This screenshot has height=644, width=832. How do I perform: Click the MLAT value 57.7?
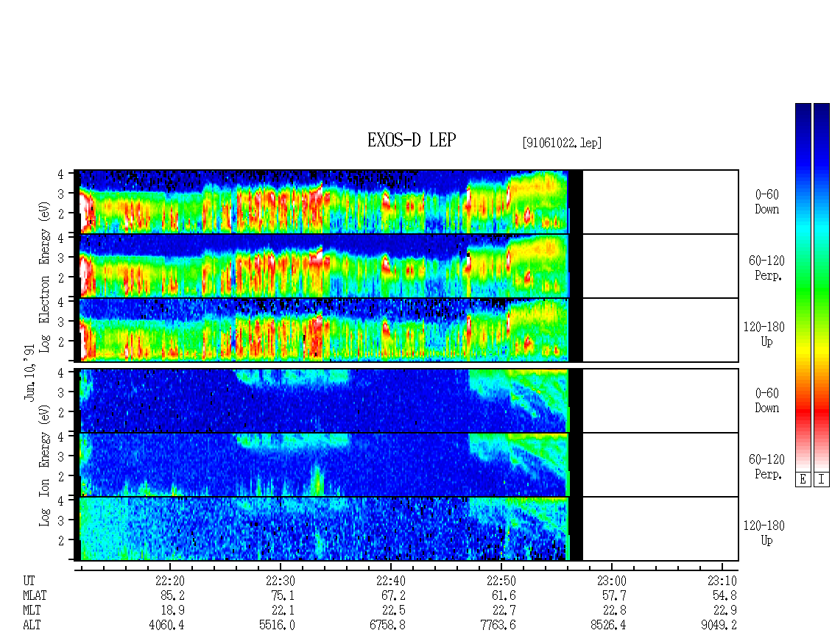point(615,595)
